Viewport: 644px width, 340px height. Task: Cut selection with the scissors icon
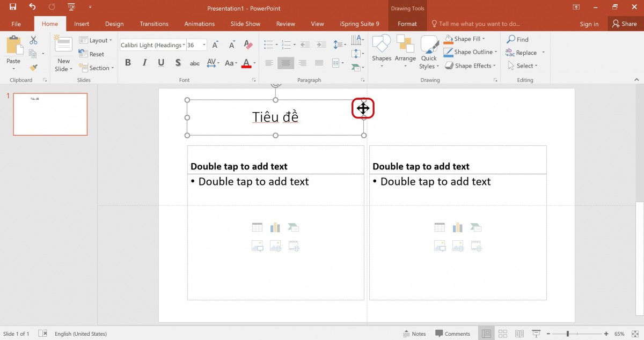33,40
